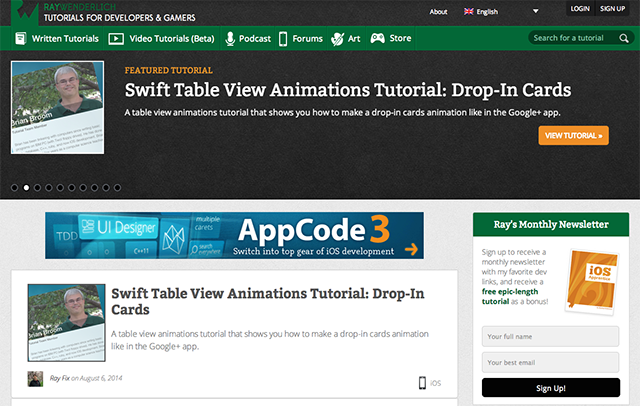This screenshot has height=406, width=640.
Task: Focus the Your best email field
Action: tap(550, 362)
